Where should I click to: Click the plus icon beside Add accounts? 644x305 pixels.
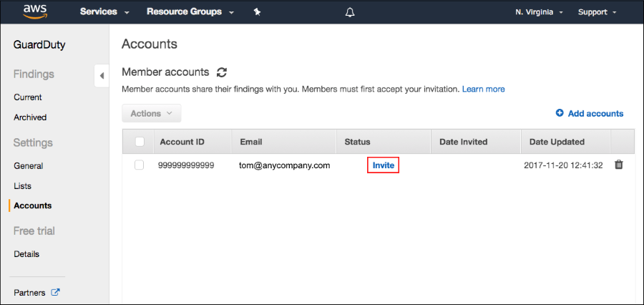coord(560,113)
